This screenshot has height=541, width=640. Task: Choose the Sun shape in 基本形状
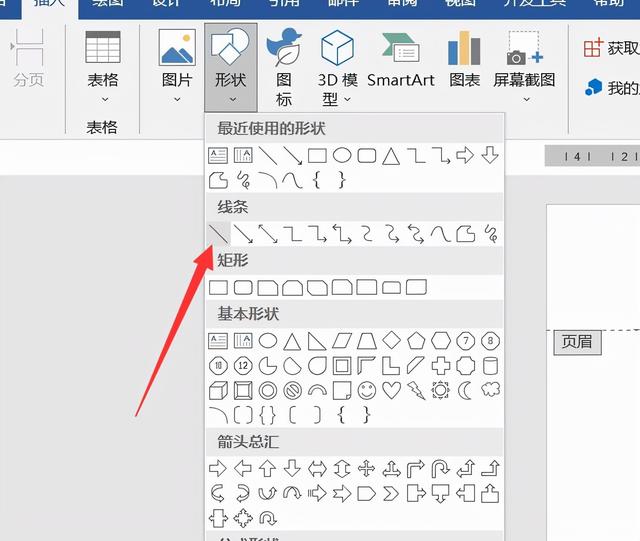[441, 391]
